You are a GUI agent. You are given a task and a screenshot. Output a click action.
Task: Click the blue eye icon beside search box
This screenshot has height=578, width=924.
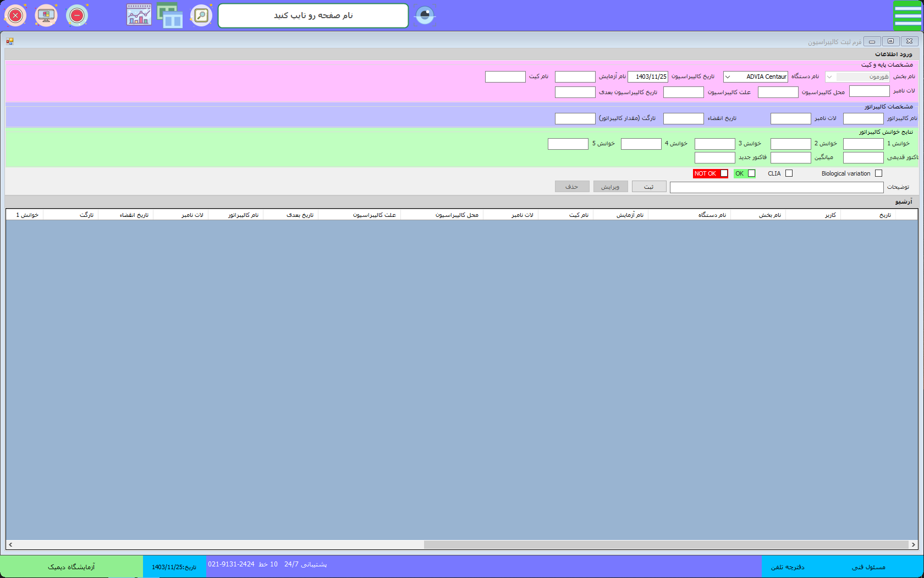[425, 15]
